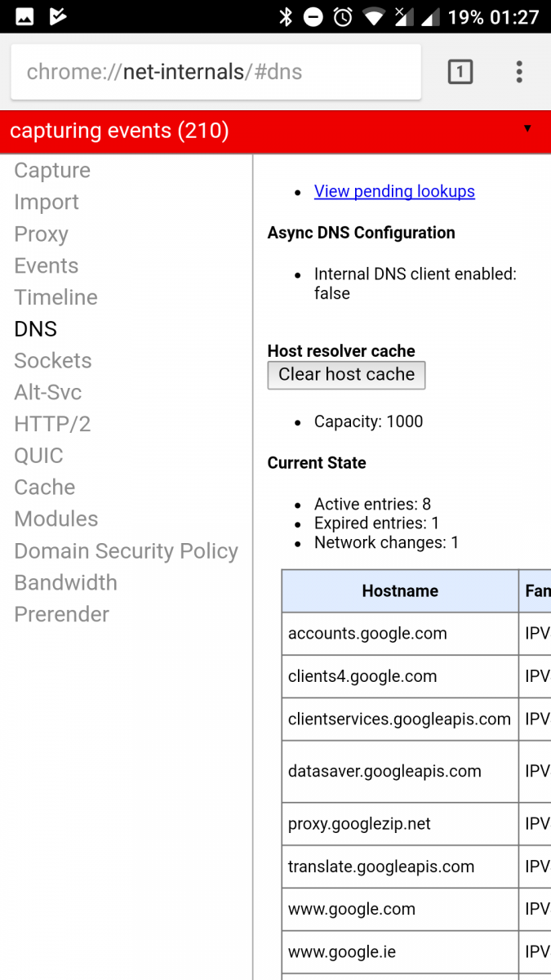The image size is (551, 980).
Task: Select the accounts.google.com hostname cell
Action: 400,634
